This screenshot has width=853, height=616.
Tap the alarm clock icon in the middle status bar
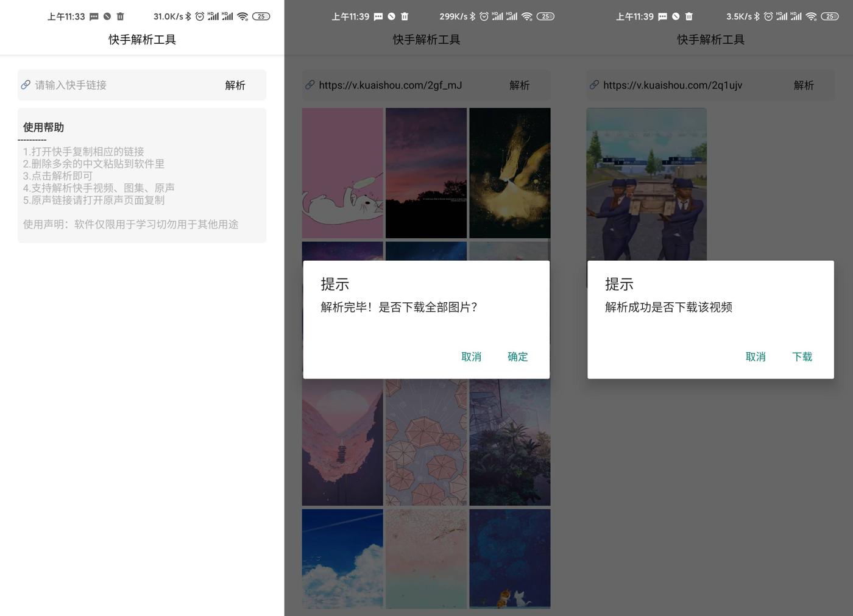(484, 16)
